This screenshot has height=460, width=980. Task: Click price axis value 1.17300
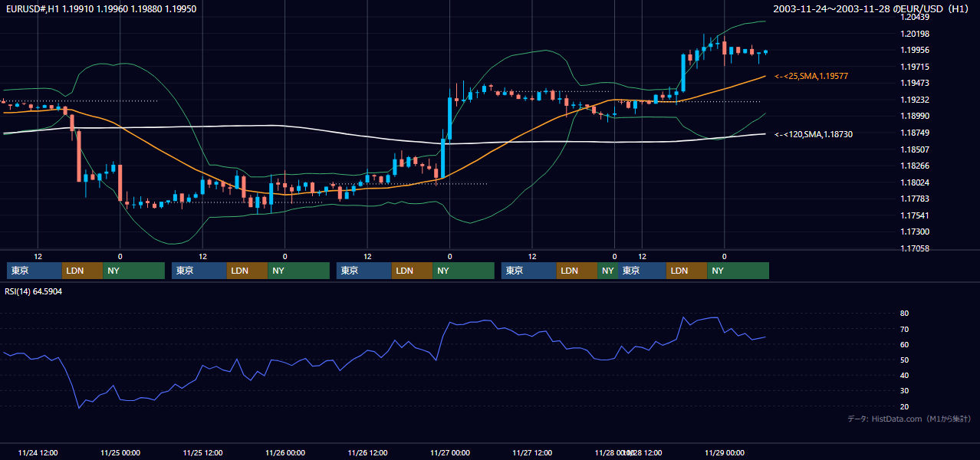915,232
